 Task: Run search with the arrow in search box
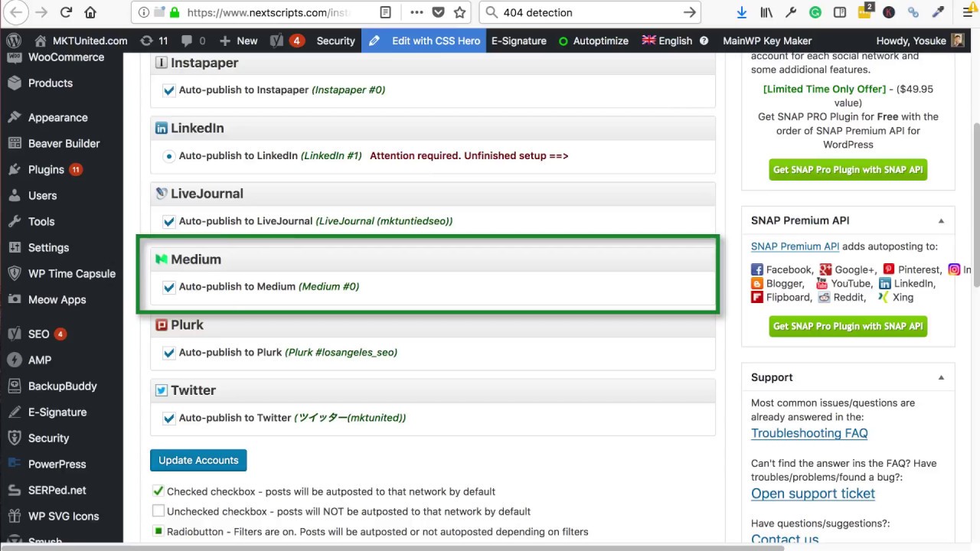[689, 12]
